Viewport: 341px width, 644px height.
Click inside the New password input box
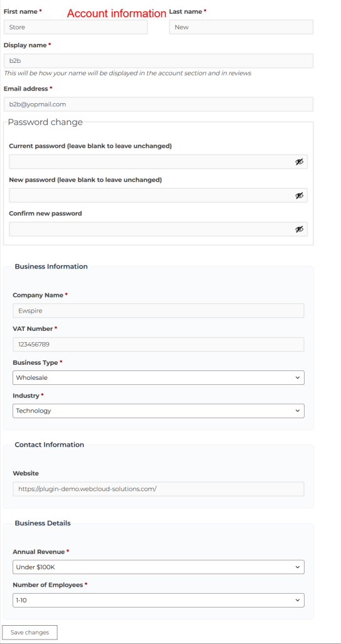[x=158, y=196]
